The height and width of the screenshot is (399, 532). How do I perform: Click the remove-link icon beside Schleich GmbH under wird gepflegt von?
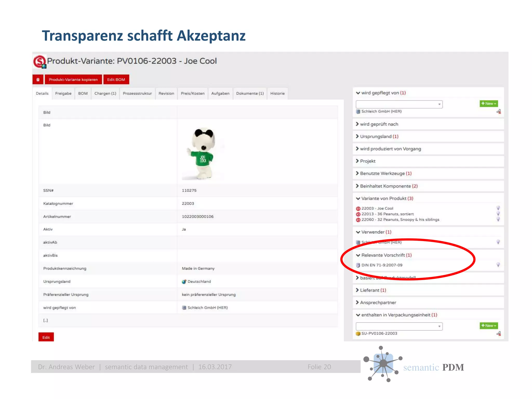[498, 112]
